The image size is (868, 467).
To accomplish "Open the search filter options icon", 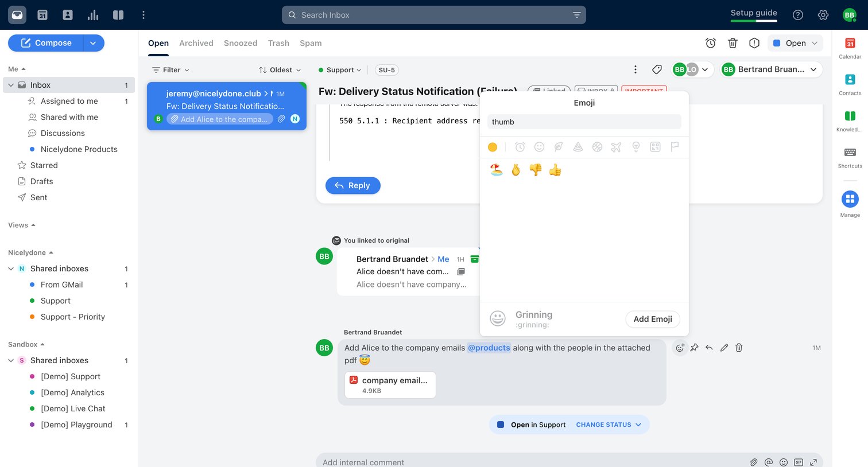I will coord(577,15).
